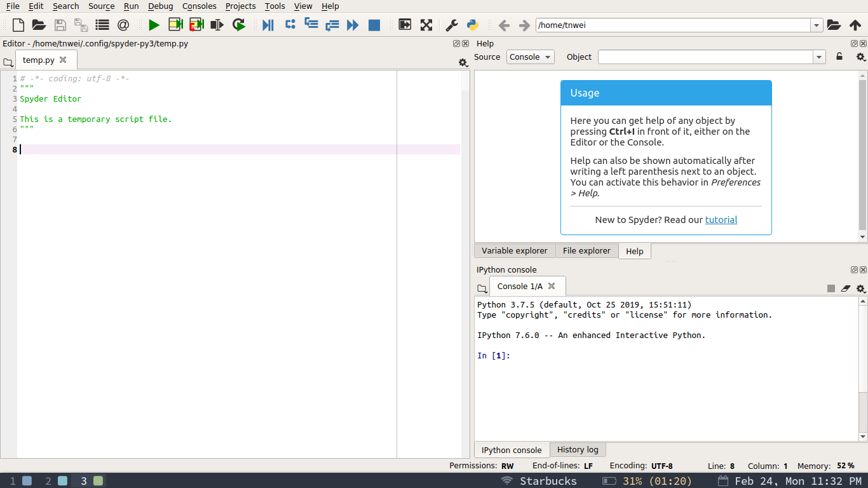Browse editor tabs icon beside temp.py

point(8,62)
